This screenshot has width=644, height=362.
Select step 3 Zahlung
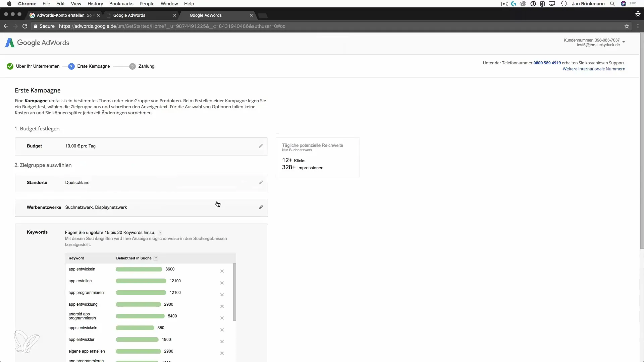142,66
